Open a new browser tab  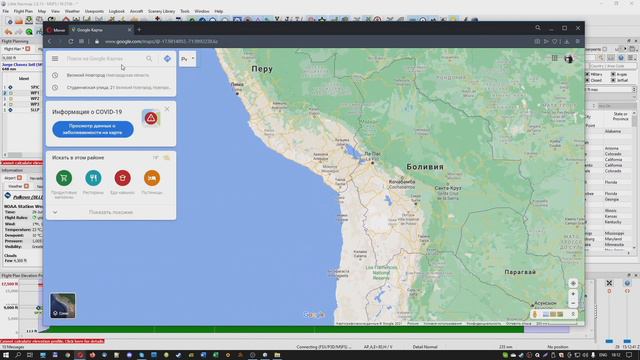pos(139,30)
